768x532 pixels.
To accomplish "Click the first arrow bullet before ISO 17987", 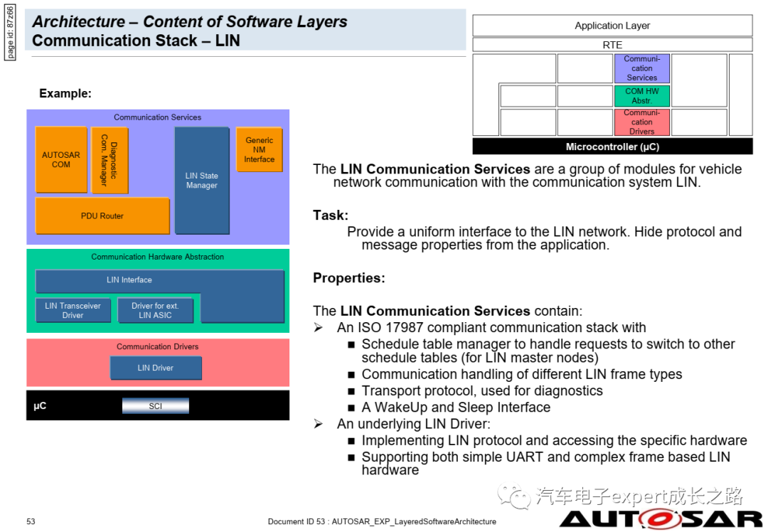I will pyautogui.click(x=318, y=328).
